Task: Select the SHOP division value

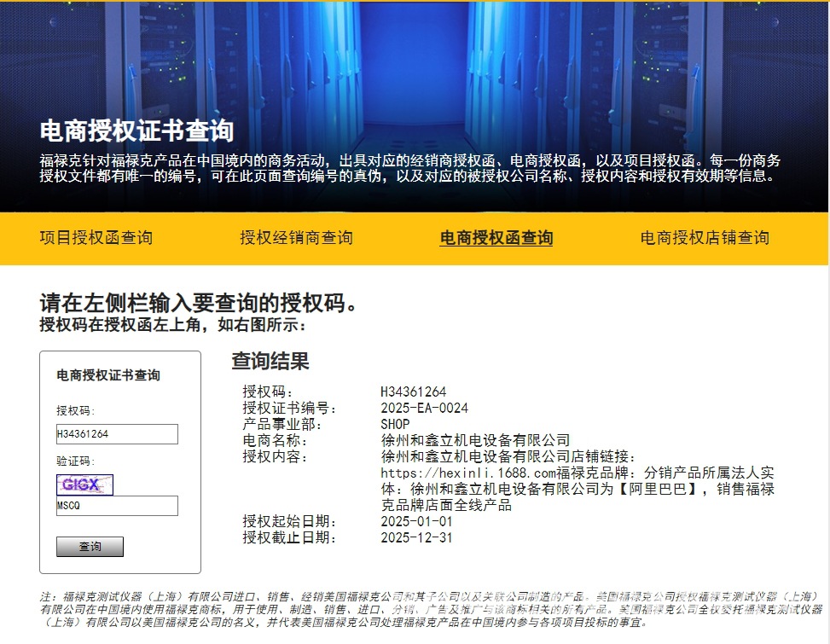Action: [x=395, y=425]
